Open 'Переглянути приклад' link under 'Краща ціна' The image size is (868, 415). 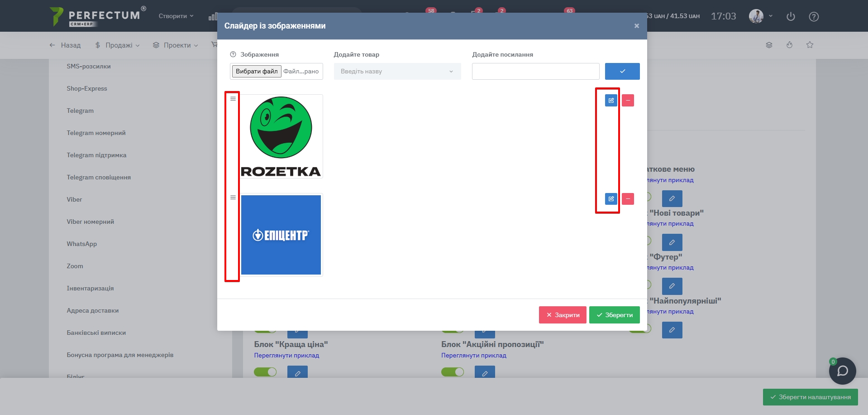point(286,355)
